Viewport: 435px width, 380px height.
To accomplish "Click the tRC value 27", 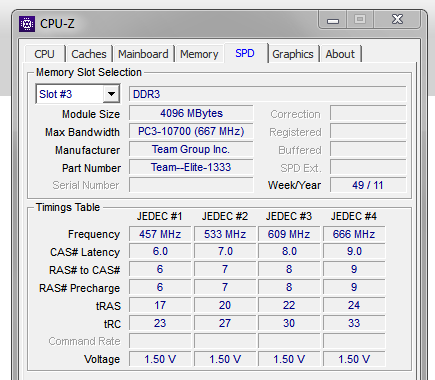I will point(225,323).
